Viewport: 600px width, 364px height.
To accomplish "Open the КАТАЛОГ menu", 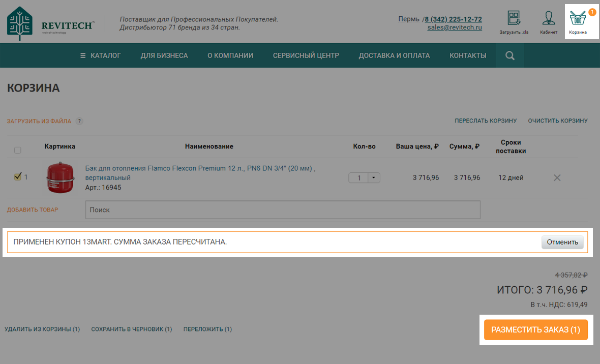I will click(100, 55).
